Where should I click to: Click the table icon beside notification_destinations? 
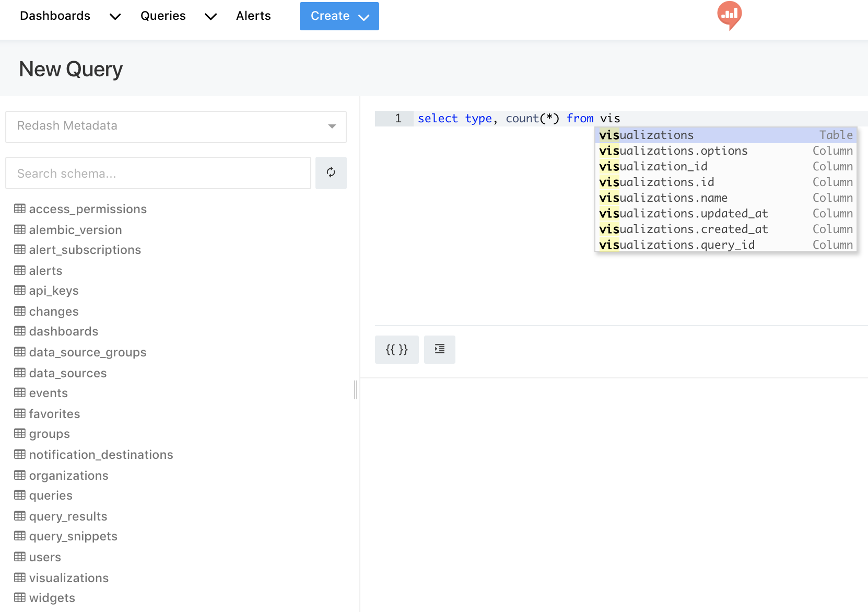pos(20,454)
